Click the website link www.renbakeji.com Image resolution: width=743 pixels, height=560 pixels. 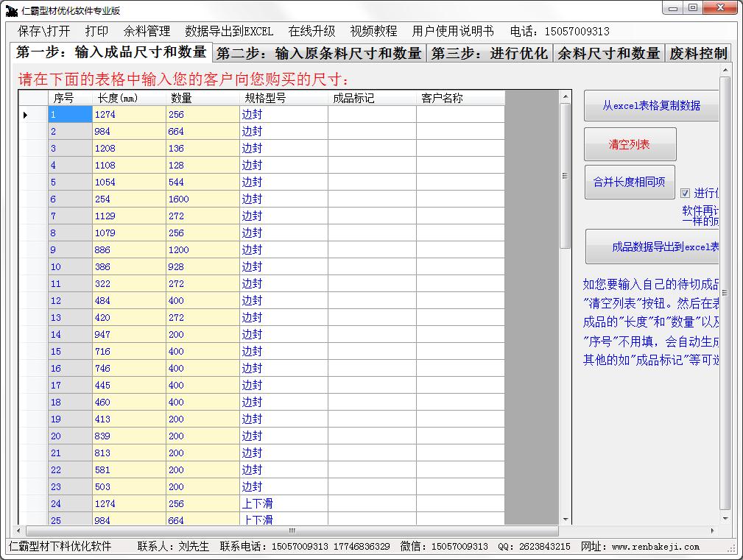click(x=654, y=547)
